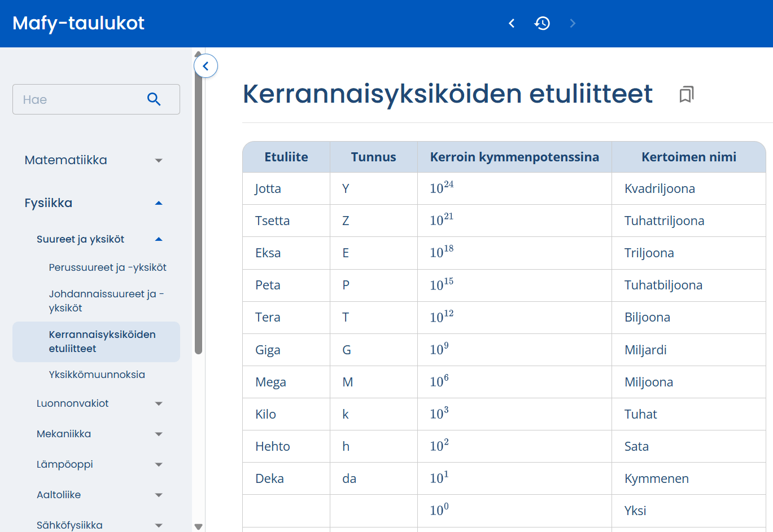
Task: Click the Kvadriljoona cell
Action: pyautogui.click(x=689, y=188)
